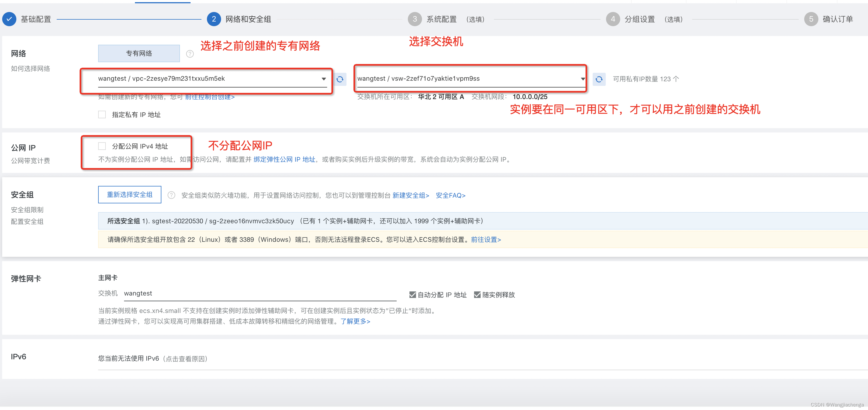
Task: Click the 华北 2 可用区 A zone text
Action: [441, 97]
